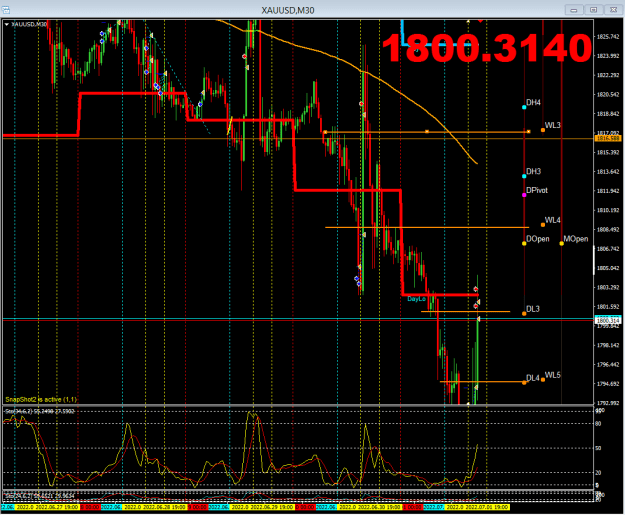The image size is (625, 515).
Task: Click the chart window icon in title bar
Action: click(6, 10)
